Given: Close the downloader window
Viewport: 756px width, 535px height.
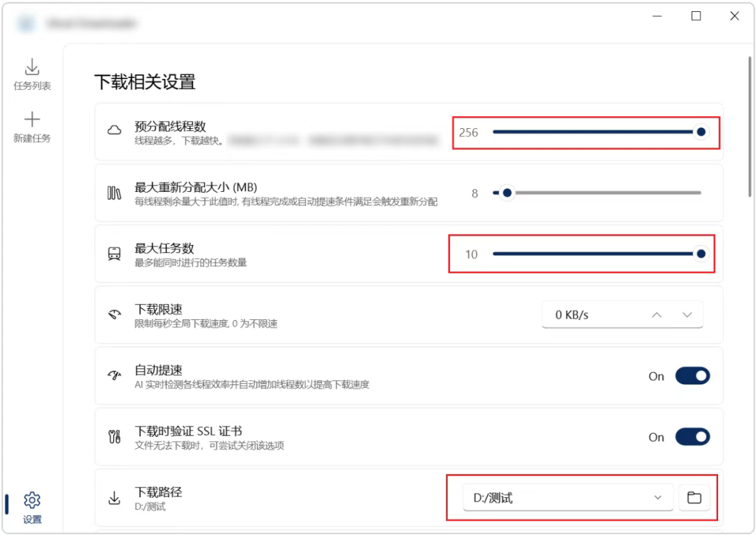Looking at the screenshot, I should pyautogui.click(x=734, y=16).
